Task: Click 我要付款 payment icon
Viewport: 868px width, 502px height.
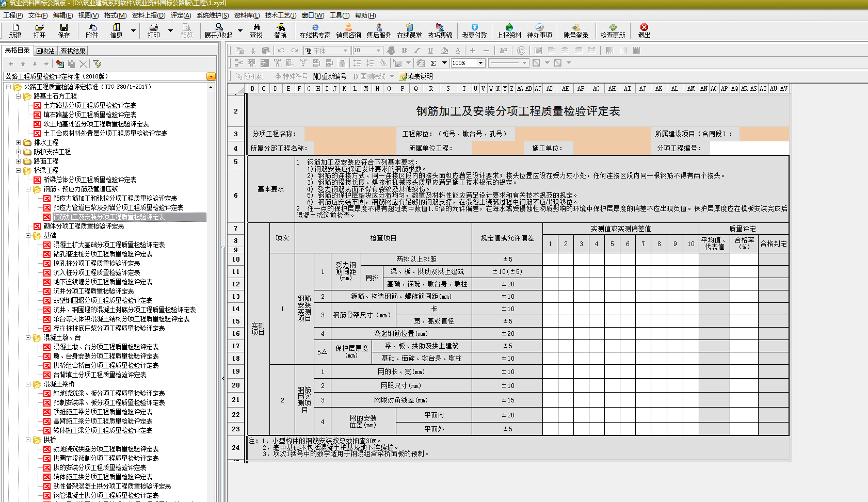Action: [x=474, y=31]
